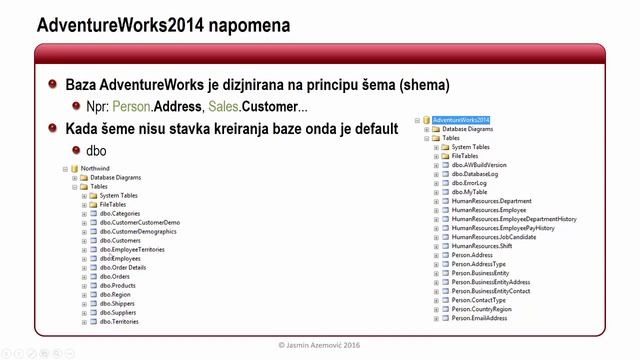
Task: Click the "dbo" bullet text
Action: 96,151
